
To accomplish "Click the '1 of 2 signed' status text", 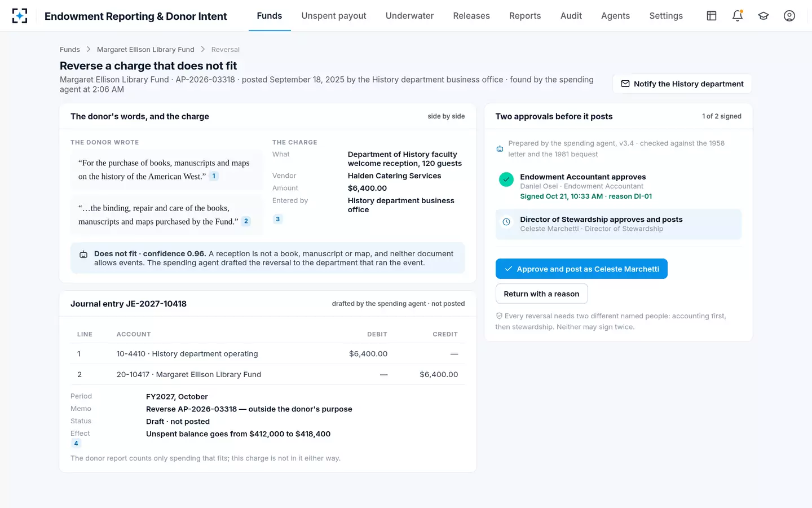I will (x=722, y=116).
